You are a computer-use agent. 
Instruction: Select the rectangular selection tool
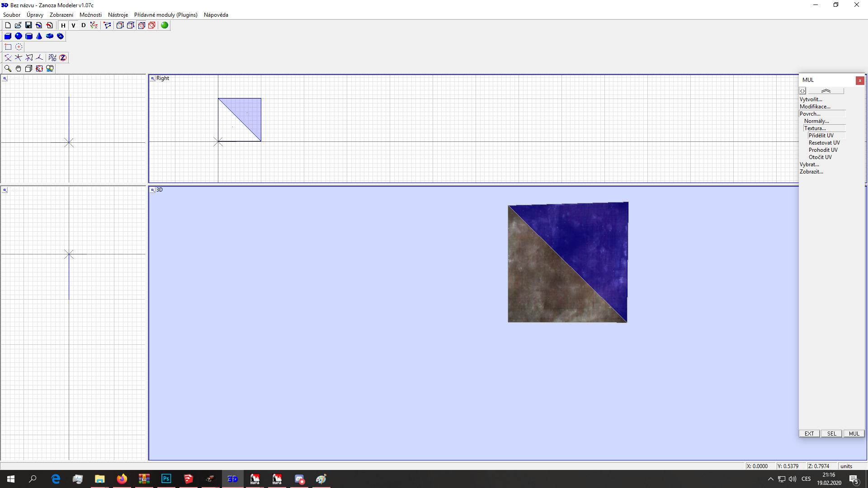coord(8,47)
